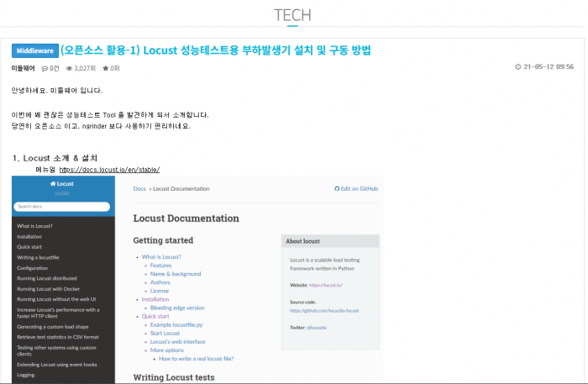Open the https://locust.io/ website link

[x=326, y=286]
